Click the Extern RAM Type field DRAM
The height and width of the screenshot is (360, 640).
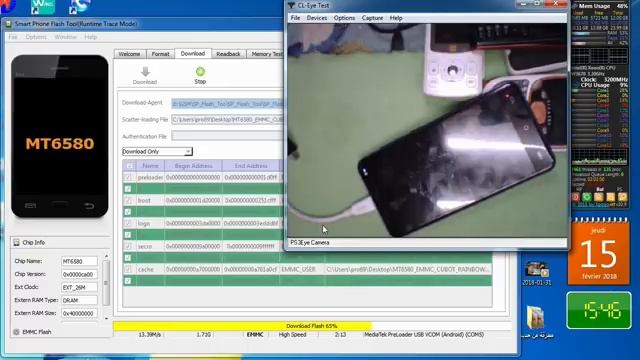pos(79,300)
